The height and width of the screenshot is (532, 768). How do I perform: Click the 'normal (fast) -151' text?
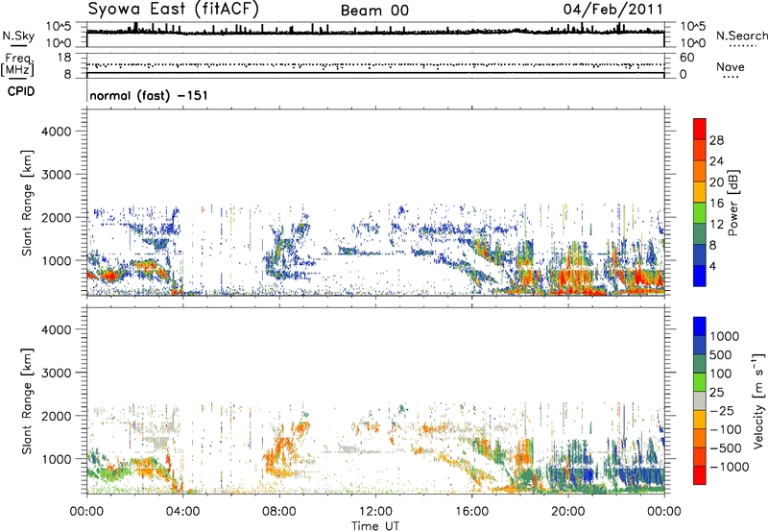149,95
